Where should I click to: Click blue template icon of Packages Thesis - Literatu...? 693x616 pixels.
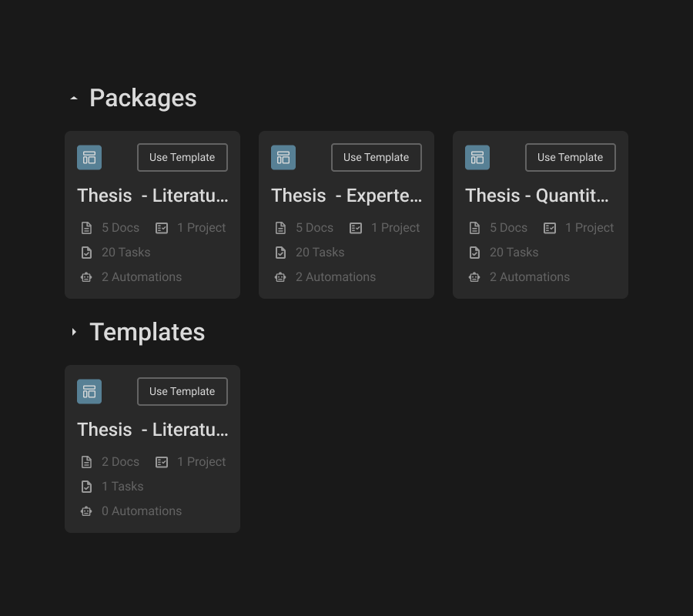(x=89, y=157)
